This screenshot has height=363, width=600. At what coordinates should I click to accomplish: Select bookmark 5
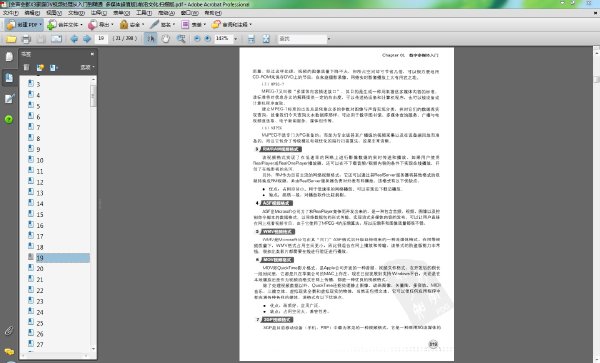point(38,106)
